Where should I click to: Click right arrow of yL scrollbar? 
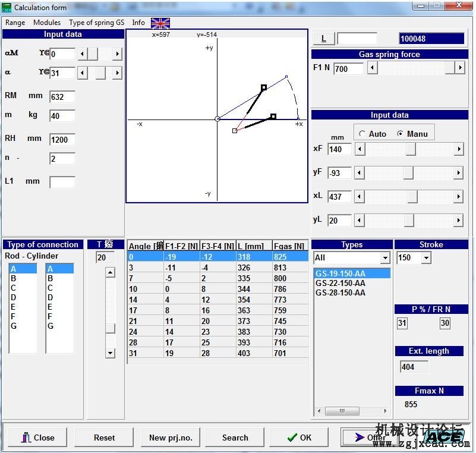pos(459,221)
